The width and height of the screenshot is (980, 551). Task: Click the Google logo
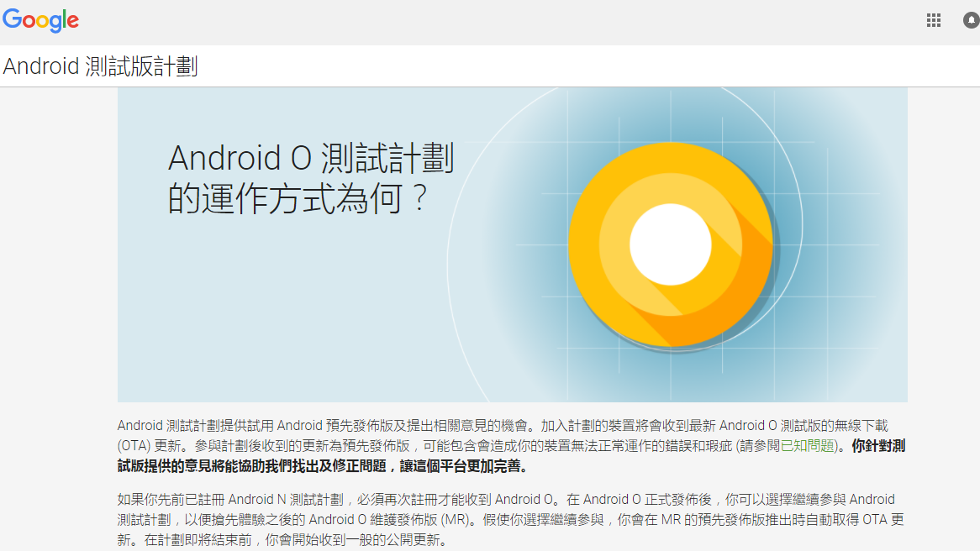point(40,21)
